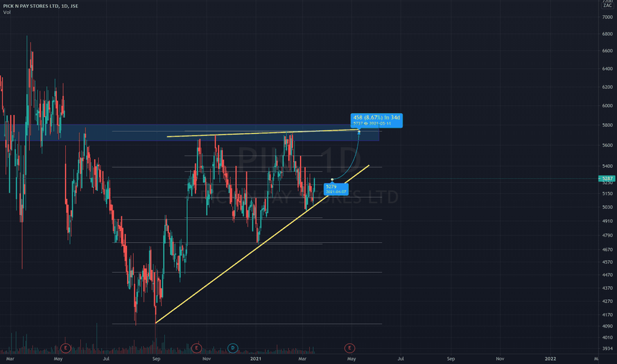Click the 5600 price axis label
This screenshot has width=617, height=364.
[607, 145]
